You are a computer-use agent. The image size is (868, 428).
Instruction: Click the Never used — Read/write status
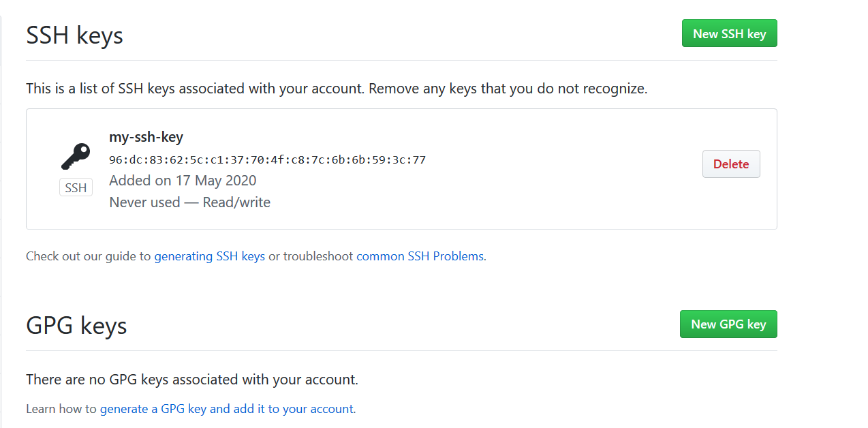(189, 202)
